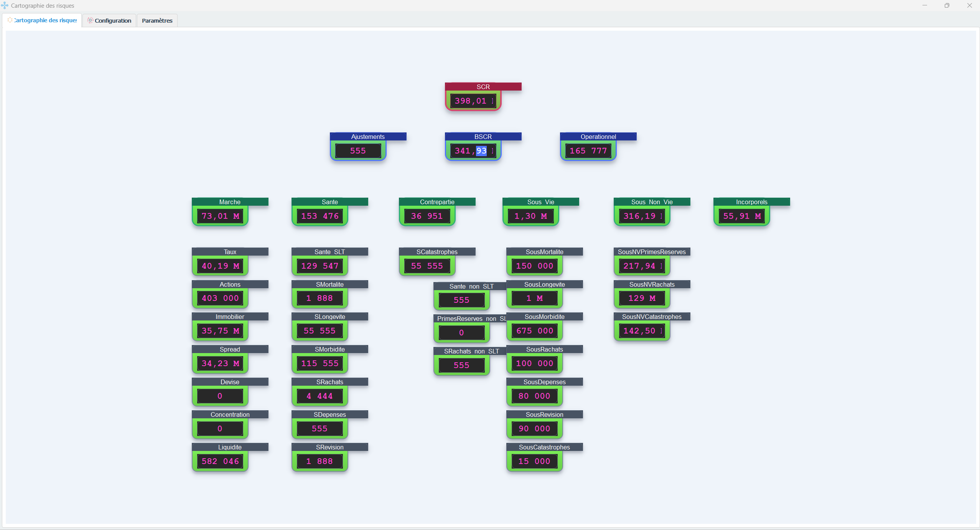Select the SCatastrophes node header
This screenshot has height=530, width=980.
(437, 252)
